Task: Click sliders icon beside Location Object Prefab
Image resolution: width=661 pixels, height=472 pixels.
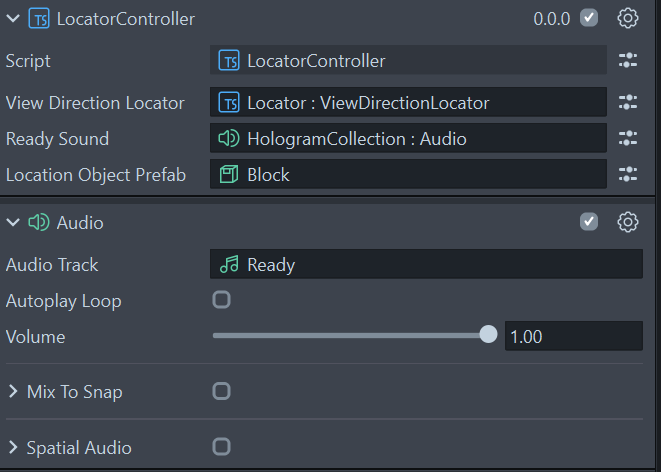Action: [x=628, y=174]
